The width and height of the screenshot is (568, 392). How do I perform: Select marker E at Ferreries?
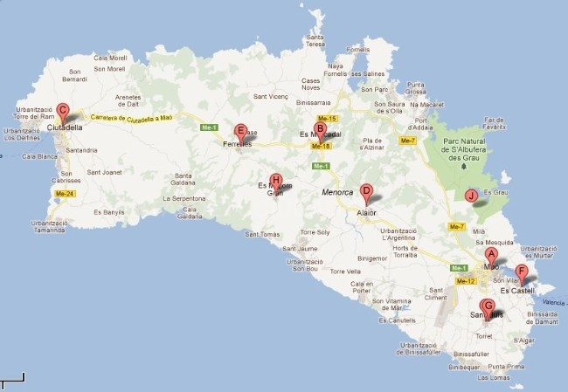pos(240,133)
